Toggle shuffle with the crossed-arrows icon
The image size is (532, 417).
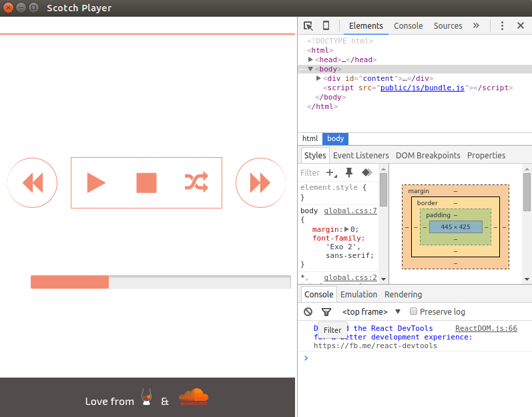[x=196, y=182]
